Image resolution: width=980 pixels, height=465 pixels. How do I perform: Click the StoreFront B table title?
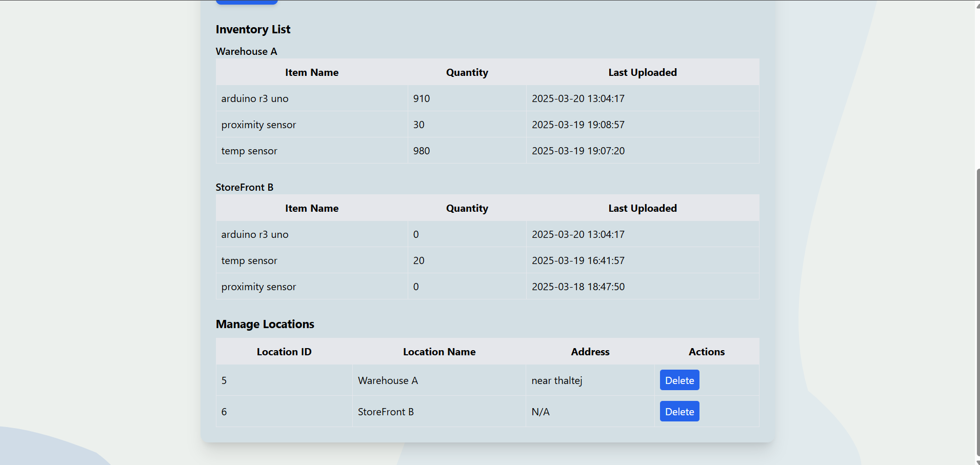click(245, 187)
